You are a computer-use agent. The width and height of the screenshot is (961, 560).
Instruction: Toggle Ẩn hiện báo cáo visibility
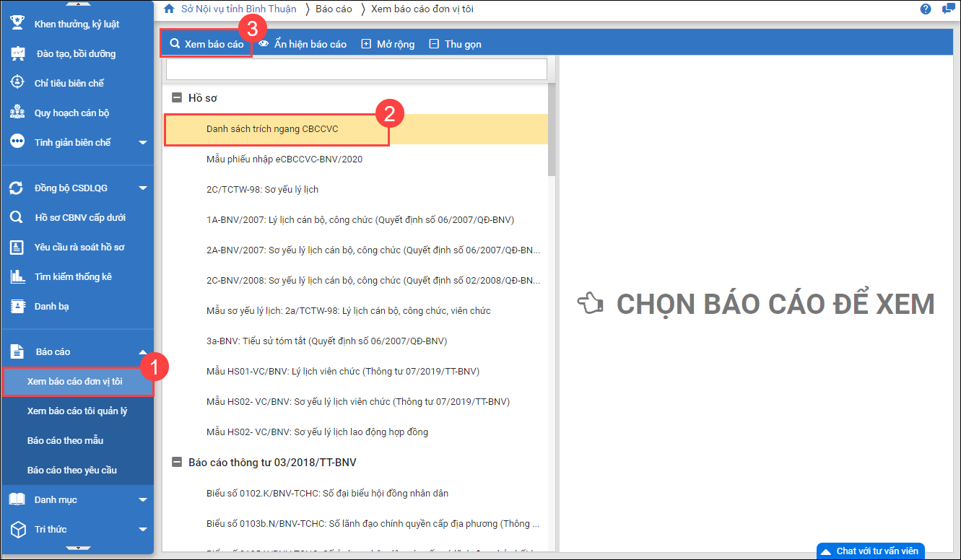coord(303,44)
